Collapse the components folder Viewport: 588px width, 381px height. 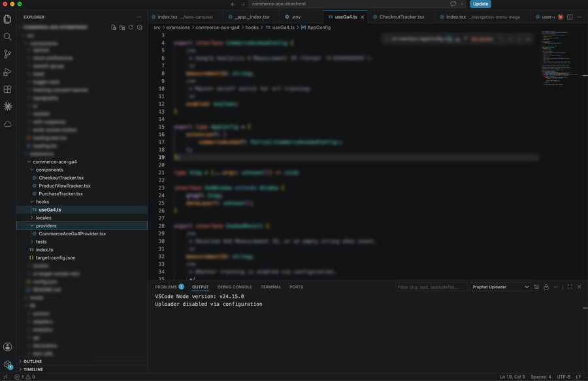click(32, 170)
